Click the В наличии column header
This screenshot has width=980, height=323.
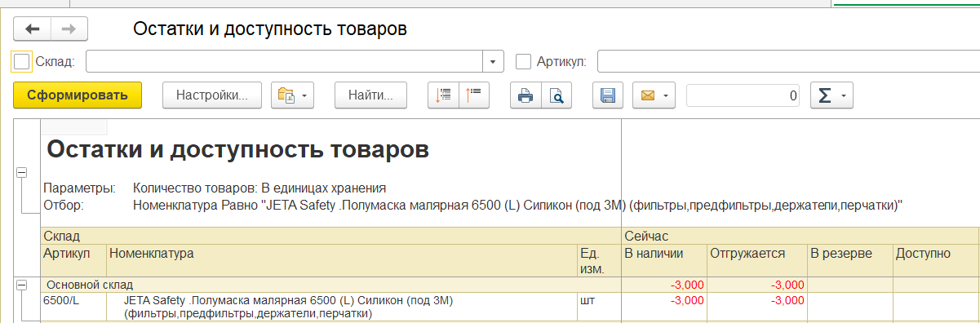click(x=663, y=260)
